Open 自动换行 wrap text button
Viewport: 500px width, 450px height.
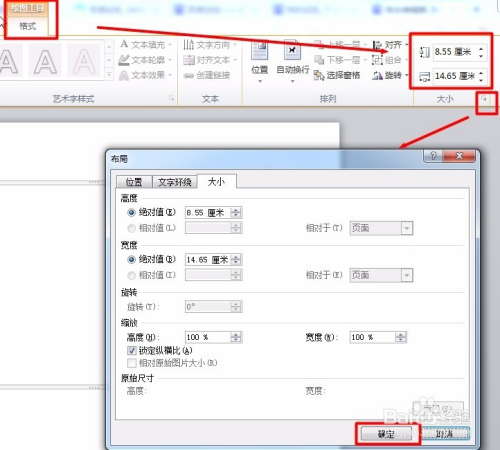coord(293,62)
